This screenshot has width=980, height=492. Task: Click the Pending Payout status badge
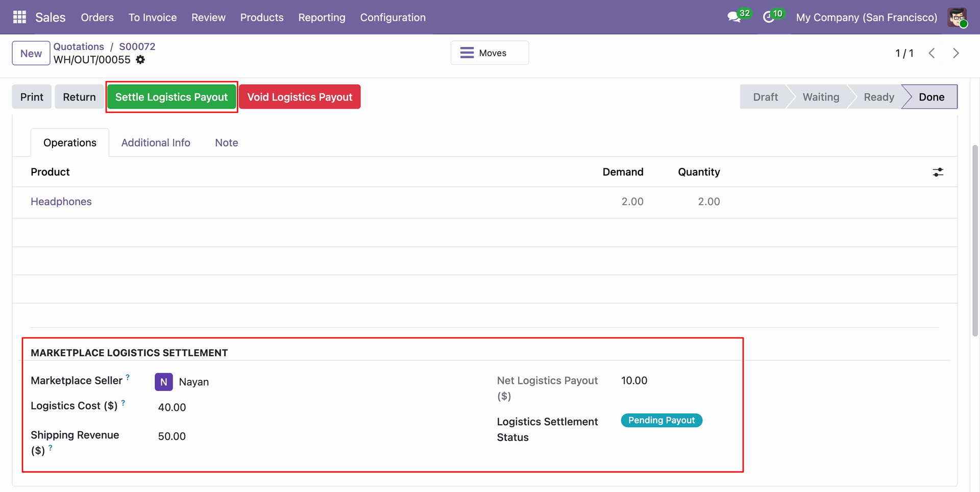pos(661,421)
